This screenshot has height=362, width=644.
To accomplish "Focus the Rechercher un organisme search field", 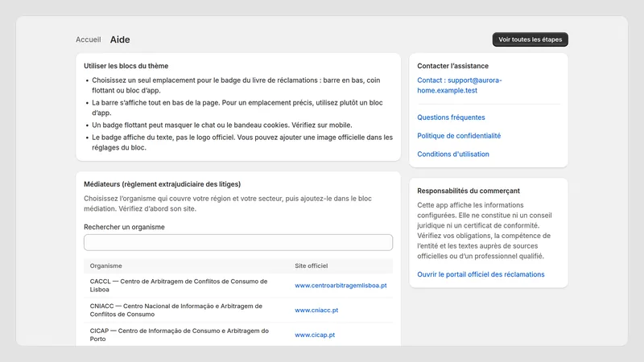I will [238, 243].
